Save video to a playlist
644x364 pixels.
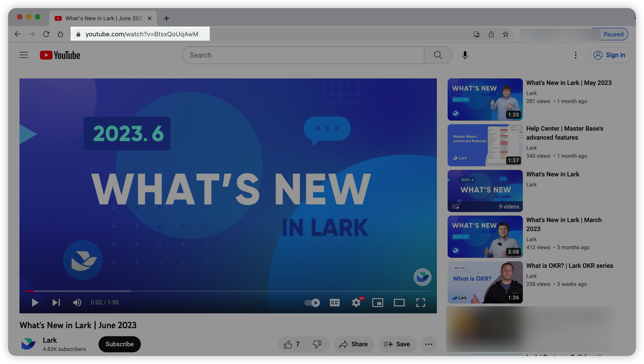tap(397, 344)
